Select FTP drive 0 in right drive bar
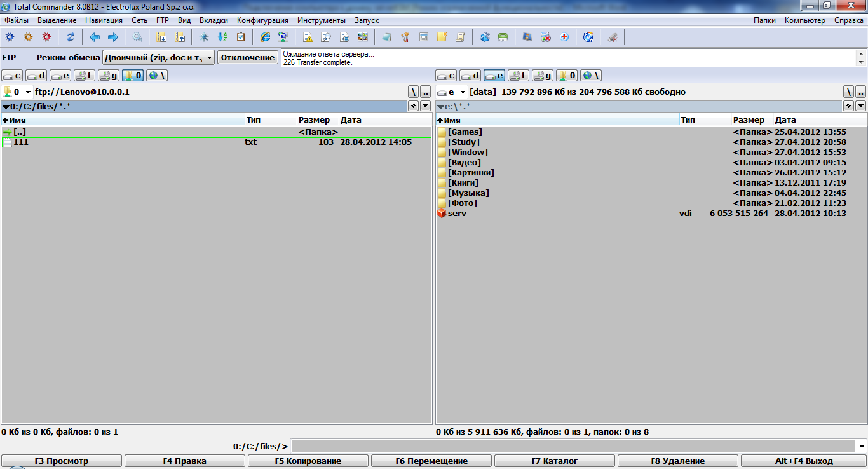The height and width of the screenshot is (469, 868). coord(567,76)
